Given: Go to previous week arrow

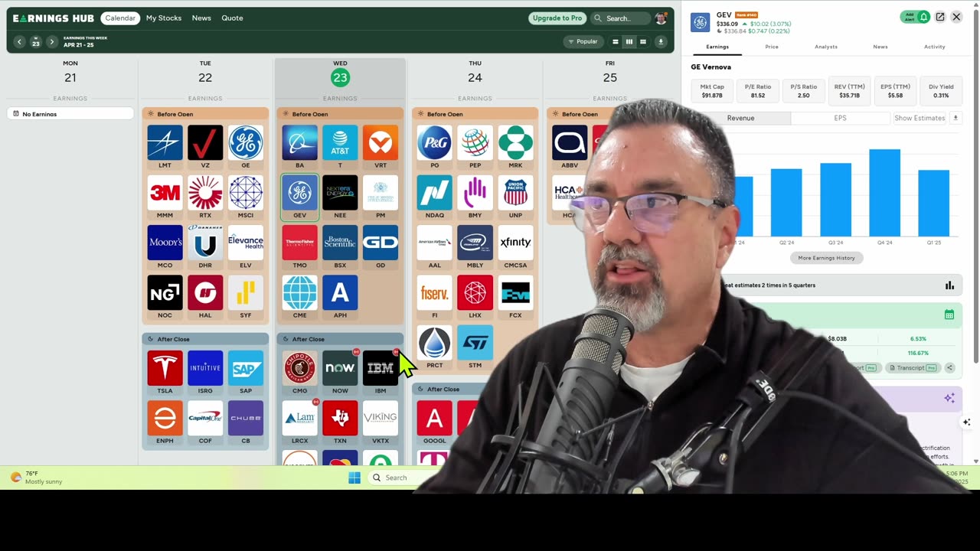Looking at the screenshot, I should [19, 42].
